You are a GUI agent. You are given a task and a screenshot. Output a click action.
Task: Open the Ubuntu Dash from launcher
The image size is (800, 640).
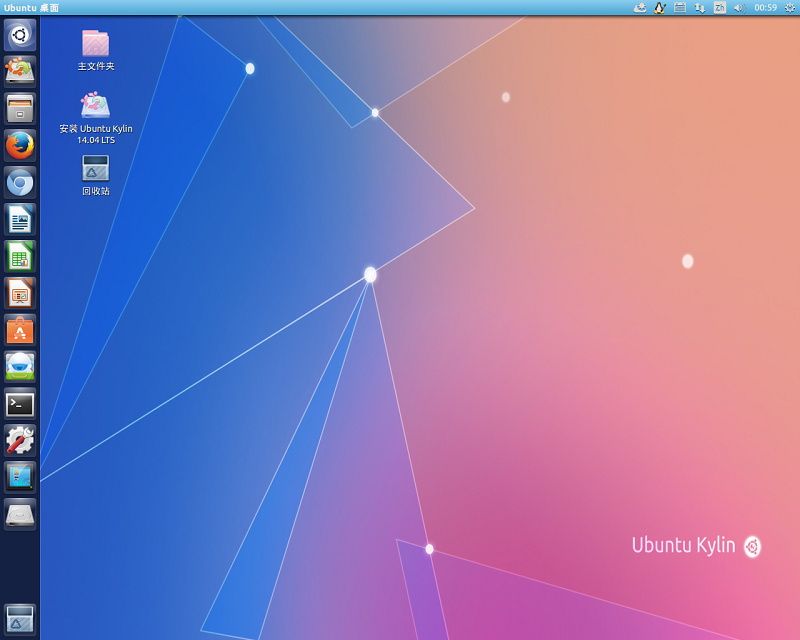click(x=20, y=36)
